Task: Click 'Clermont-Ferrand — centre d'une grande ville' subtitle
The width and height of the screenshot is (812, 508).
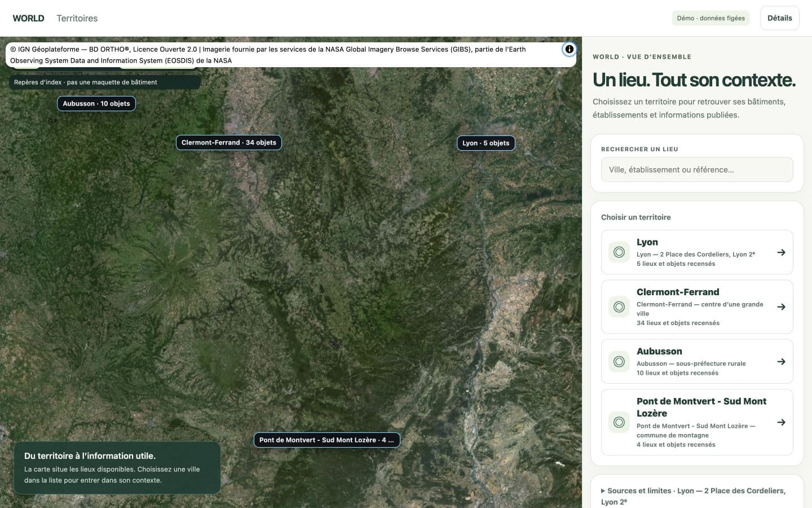Action: point(700,309)
